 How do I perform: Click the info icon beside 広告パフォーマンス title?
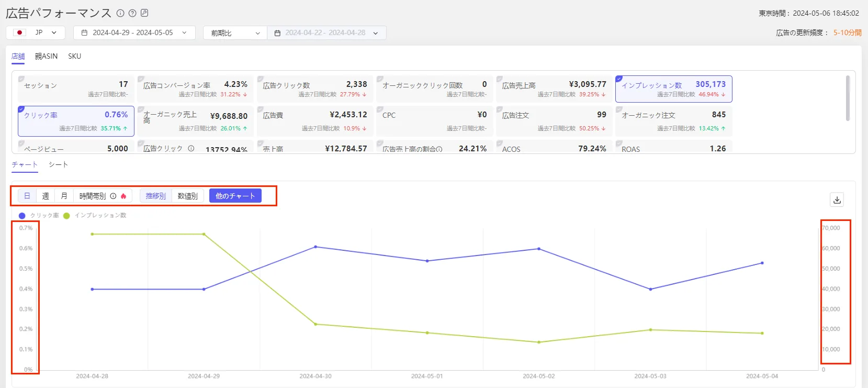click(120, 13)
